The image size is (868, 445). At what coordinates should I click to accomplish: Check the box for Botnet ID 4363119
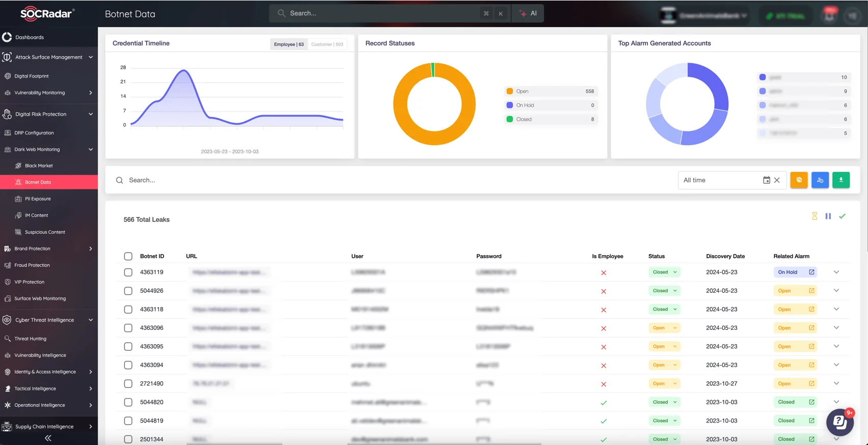pyautogui.click(x=128, y=272)
